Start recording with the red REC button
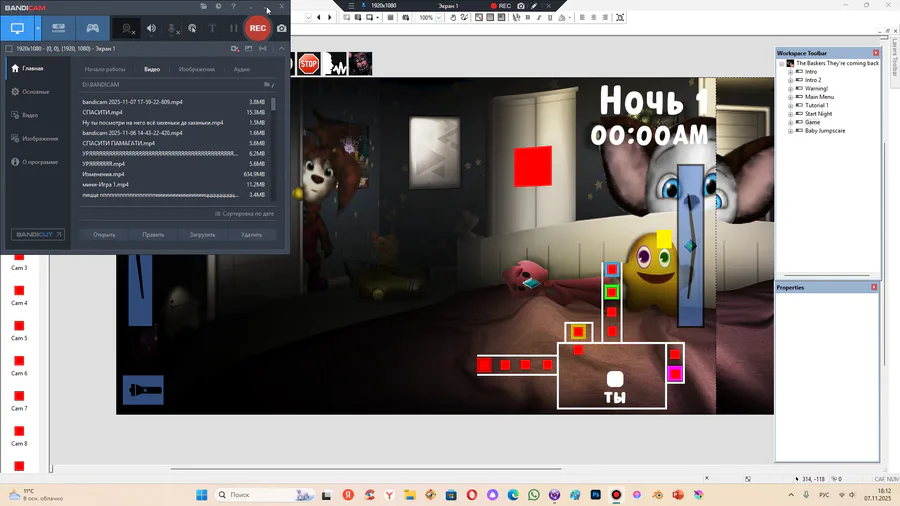Image resolution: width=900 pixels, height=506 pixels. click(258, 28)
